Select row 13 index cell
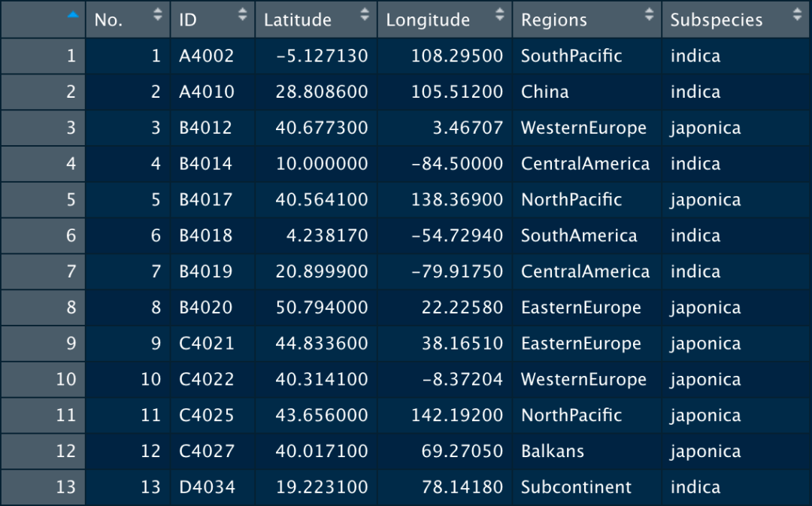 [43, 487]
